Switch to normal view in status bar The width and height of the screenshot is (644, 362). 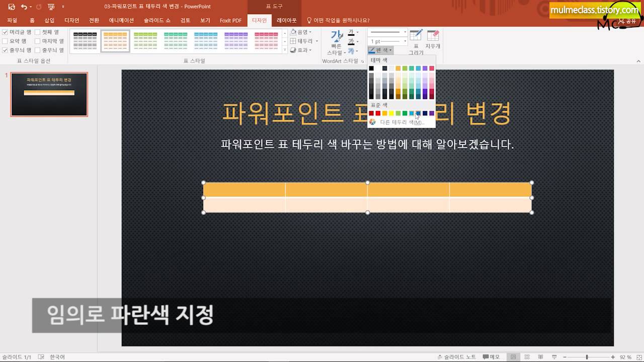pyautogui.click(x=513, y=357)
